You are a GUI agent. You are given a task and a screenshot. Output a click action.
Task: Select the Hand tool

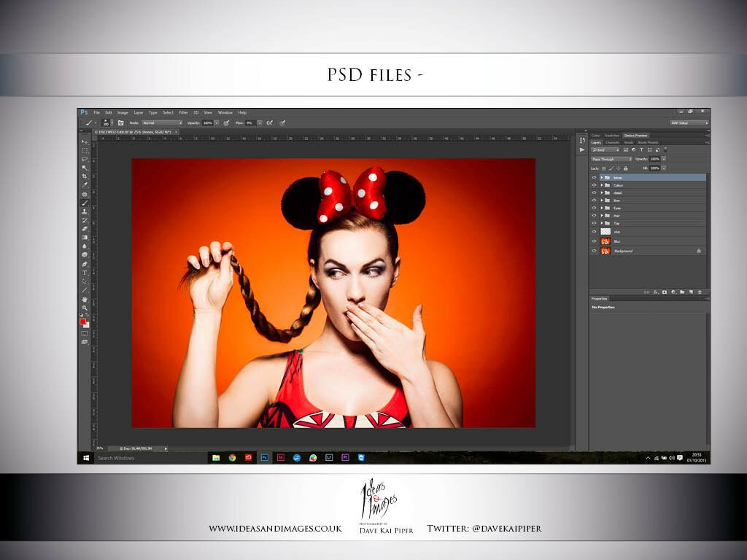click(x=85, y=300)
